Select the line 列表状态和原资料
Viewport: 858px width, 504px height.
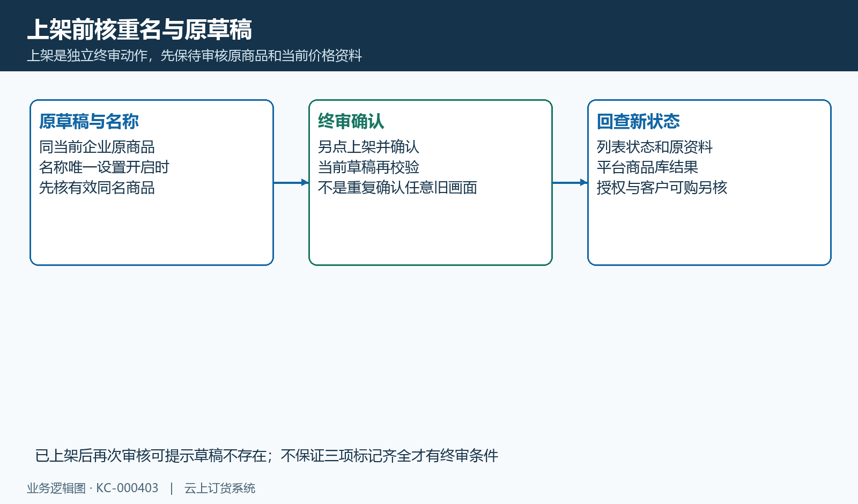pos(655,147)
